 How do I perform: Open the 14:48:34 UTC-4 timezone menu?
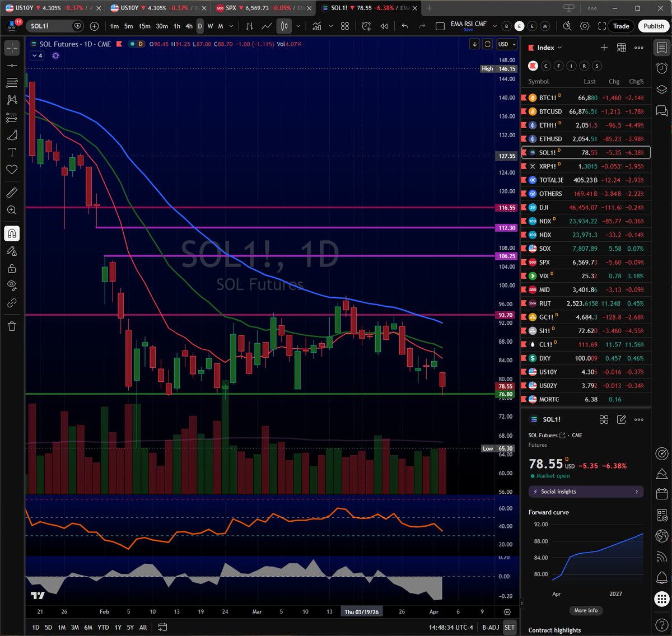click(x=451, y=627)
